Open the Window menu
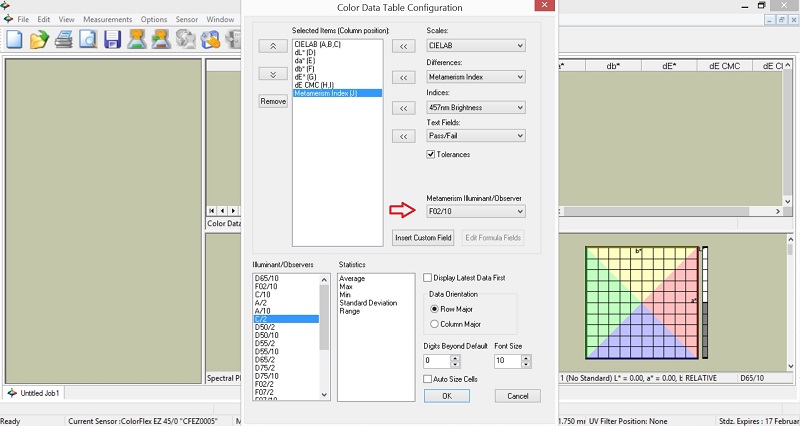The width and height of the screenshot is (800, 426). coord(220,19)
